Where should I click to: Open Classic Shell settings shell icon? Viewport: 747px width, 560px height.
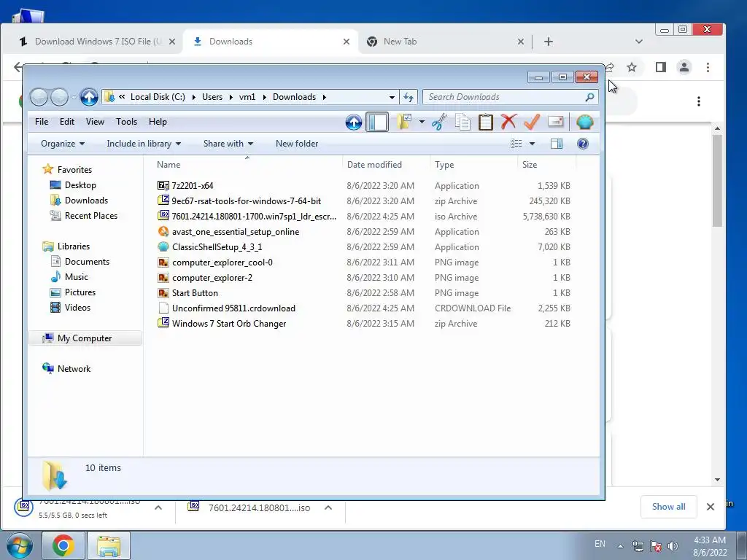(x=584, y=122)
